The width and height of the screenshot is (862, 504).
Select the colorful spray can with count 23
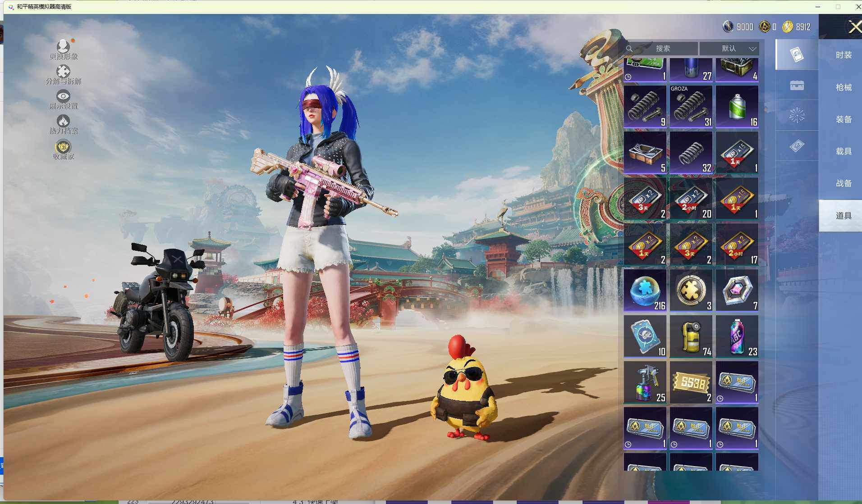(x=737, y=336)
